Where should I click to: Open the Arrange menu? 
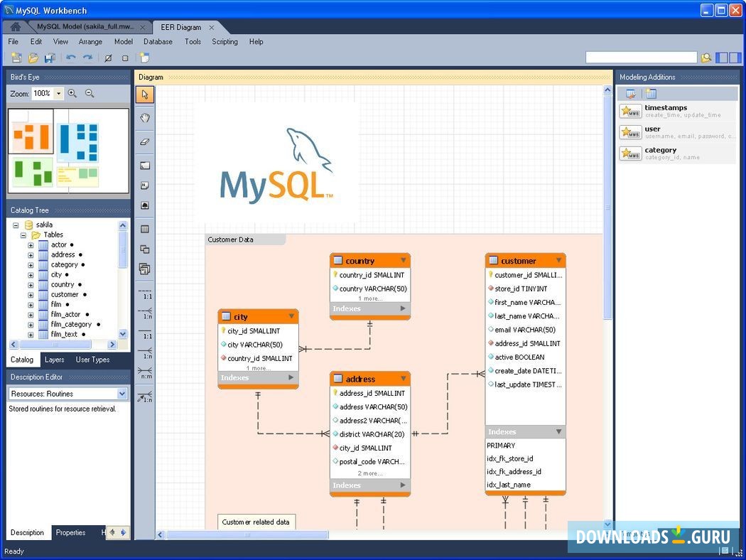pyautogui.click(x=90, y=41)
